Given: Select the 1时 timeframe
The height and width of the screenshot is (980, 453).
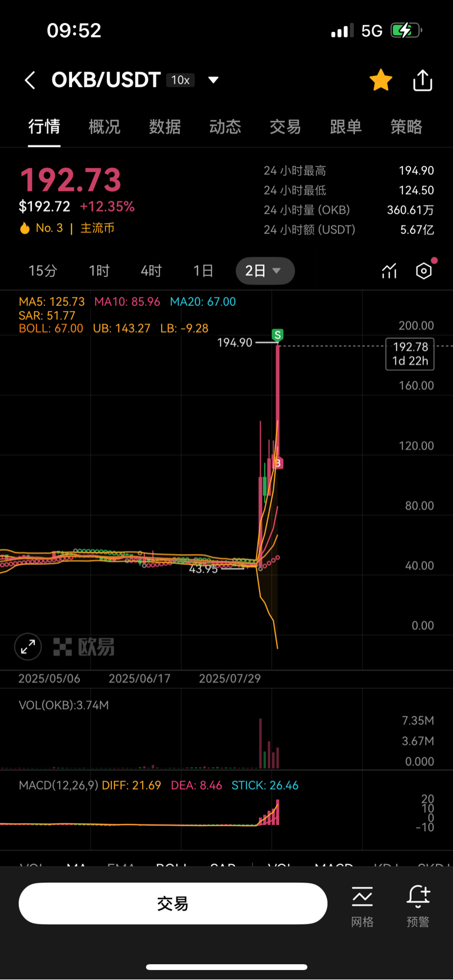Looking at the screenshot, I should point(99,271).
